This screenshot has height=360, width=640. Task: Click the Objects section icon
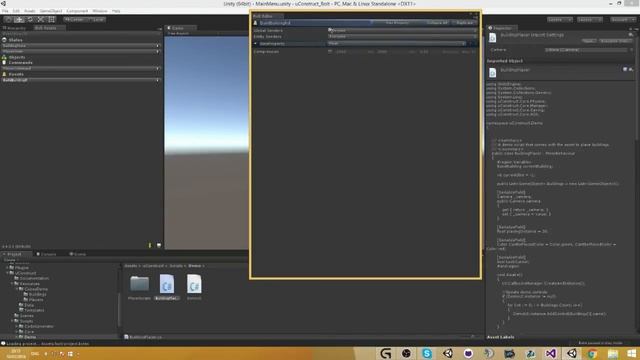click(x=4, y=57)
